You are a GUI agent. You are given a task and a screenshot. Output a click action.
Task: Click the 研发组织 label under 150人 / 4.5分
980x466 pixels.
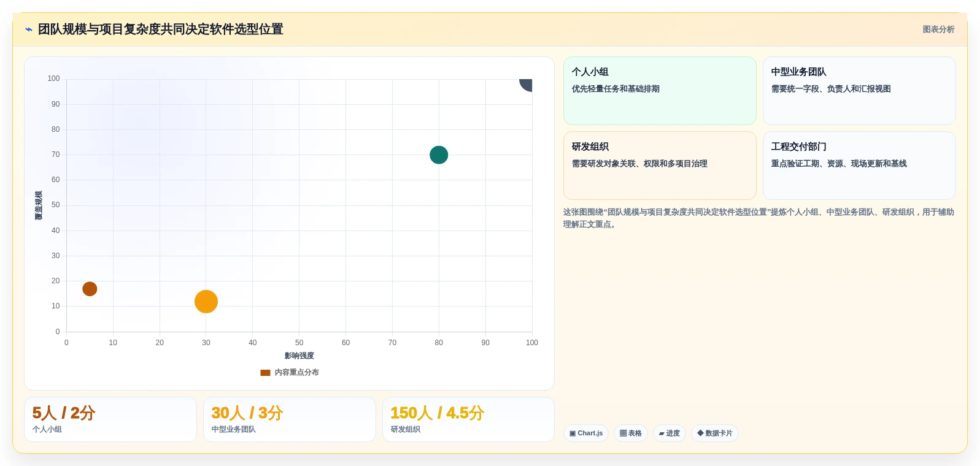pyautogui.click(x=406, y=429)
